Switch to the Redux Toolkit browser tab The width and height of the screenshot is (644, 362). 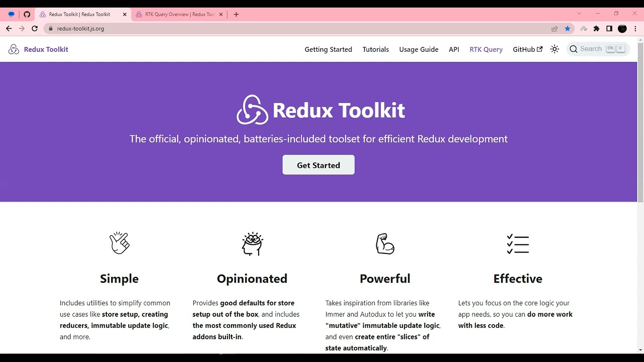pyautogui.click(x=82, y=15)
